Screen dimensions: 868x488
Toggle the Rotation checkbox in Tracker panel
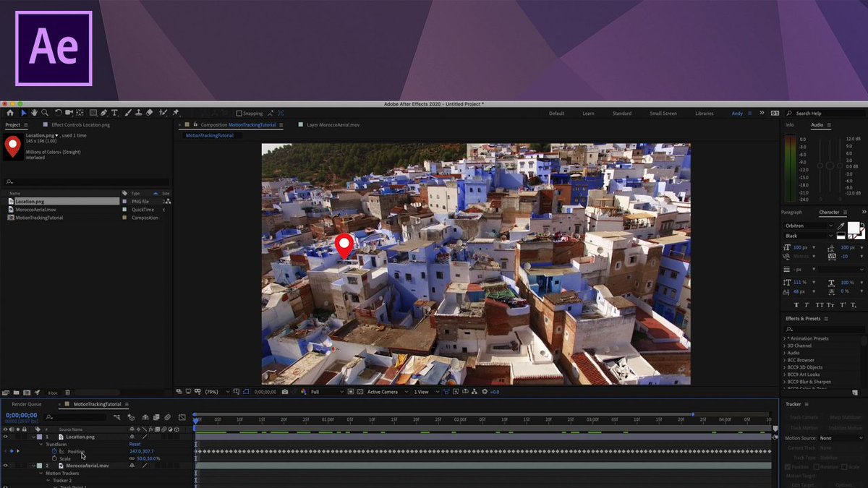pyautogui.click(x=816, y=467)
